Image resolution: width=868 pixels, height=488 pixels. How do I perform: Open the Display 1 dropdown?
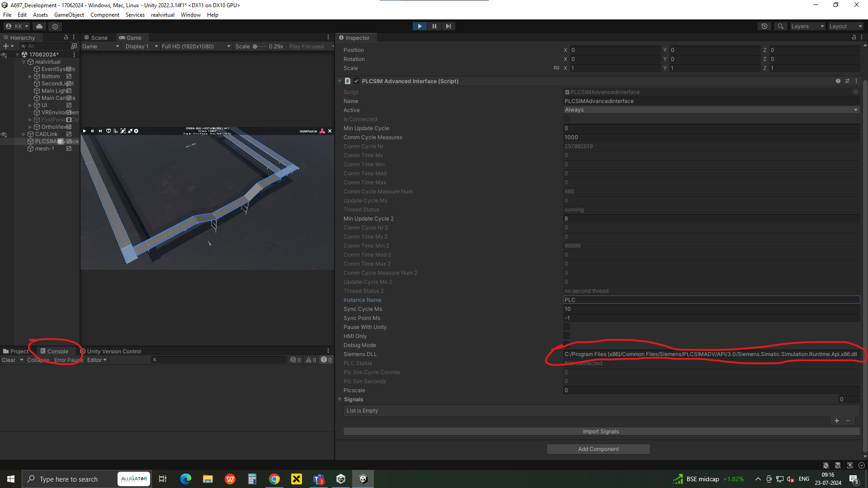pos(142,46)
